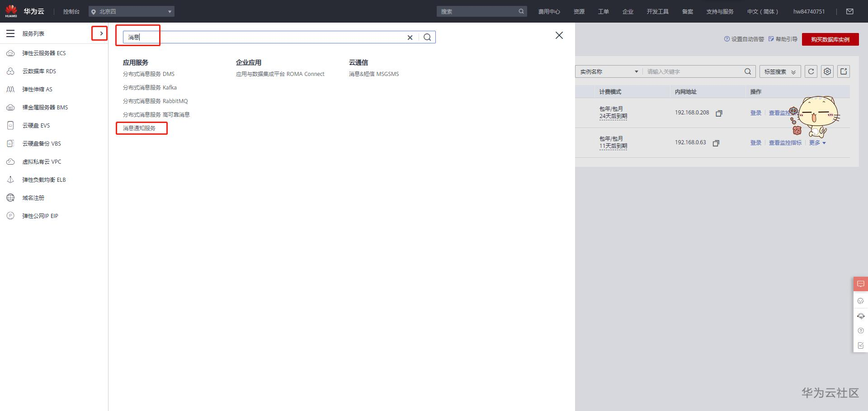Click the EIP elastic IP icon

[x=10, y=216]
